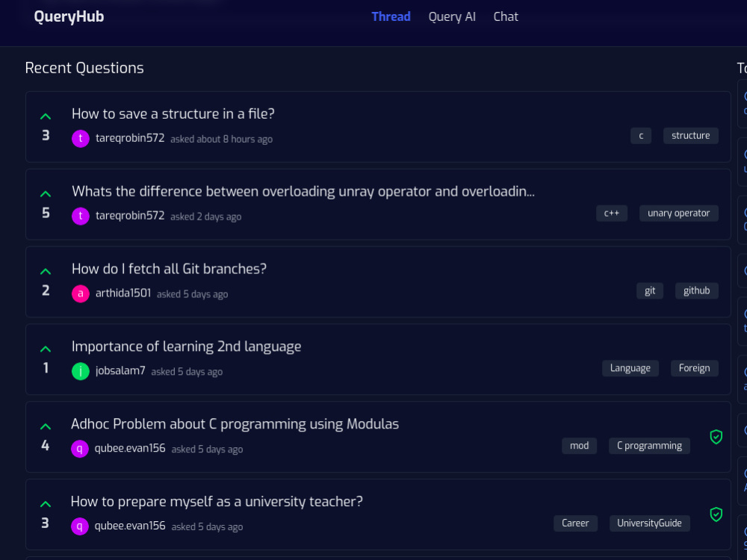
Task: Open the Chat tab
Action: click(506, 16)
